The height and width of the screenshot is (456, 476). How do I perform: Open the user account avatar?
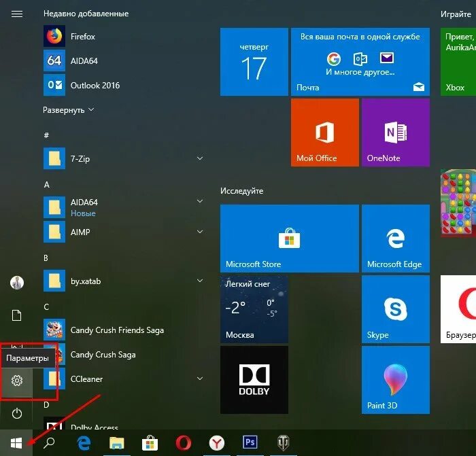17,283
